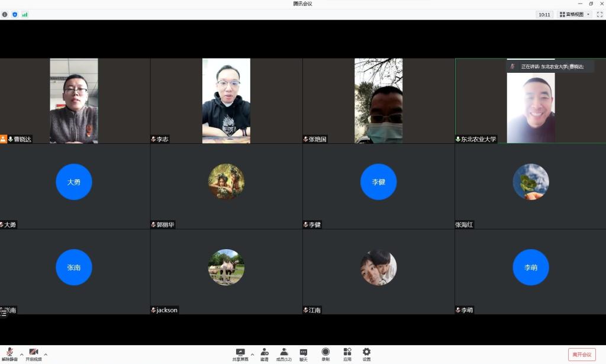The height and width of the screenshot is (364, 606).
Task: Open the grid view (宫格视图) layout menu
Action: [x=575, y=14]
